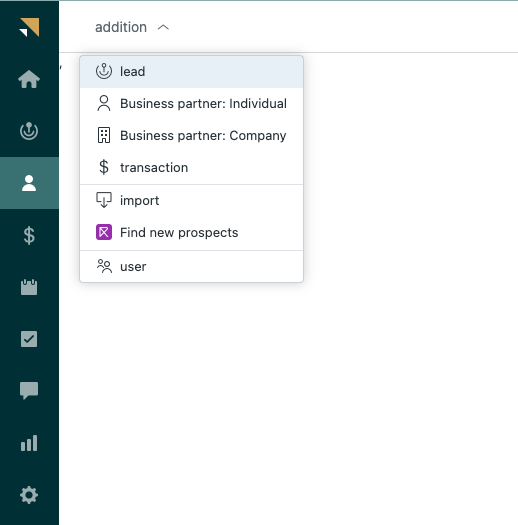
Task: Select Business partner: Company option
Action: pyautogui.click(x=192, y=136)
